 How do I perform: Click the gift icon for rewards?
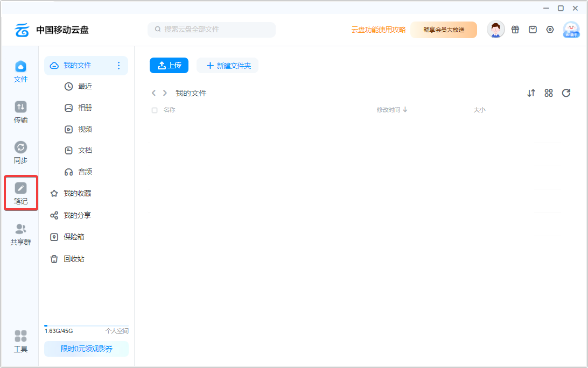515,30
